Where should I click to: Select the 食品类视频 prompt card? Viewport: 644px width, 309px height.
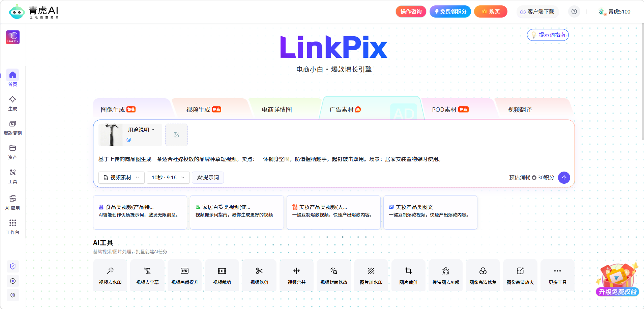[x=140, y=212]
